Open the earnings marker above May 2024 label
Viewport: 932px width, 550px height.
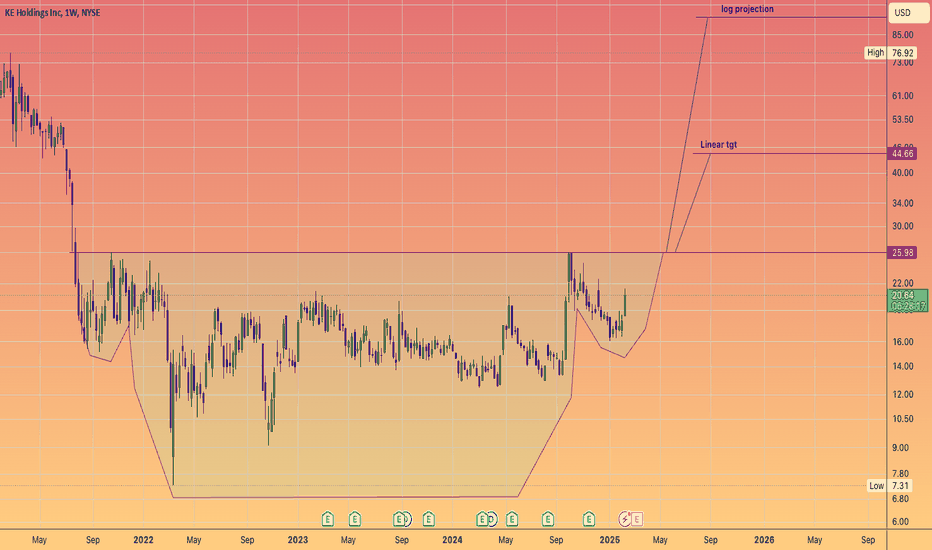click(512, 520)
